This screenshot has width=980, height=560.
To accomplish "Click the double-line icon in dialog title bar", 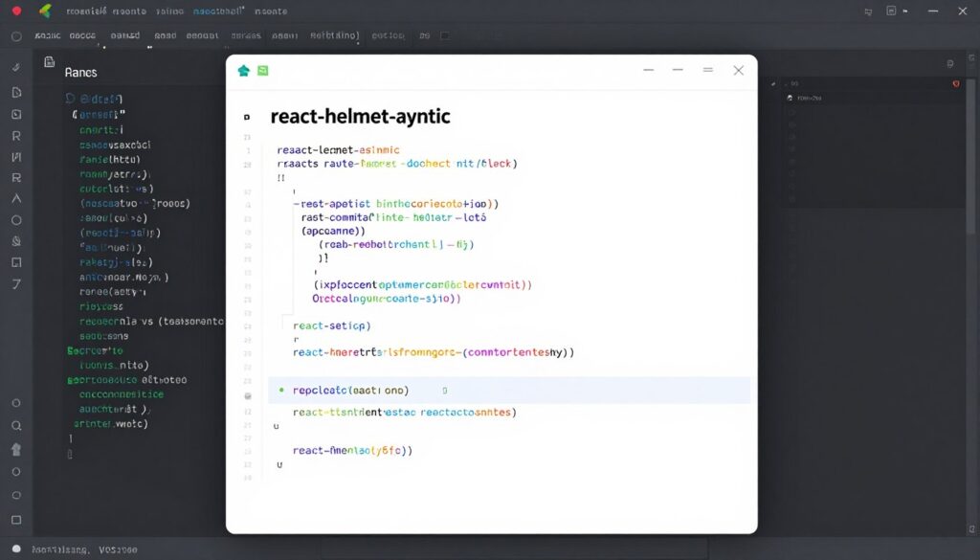I will point(707,70).
